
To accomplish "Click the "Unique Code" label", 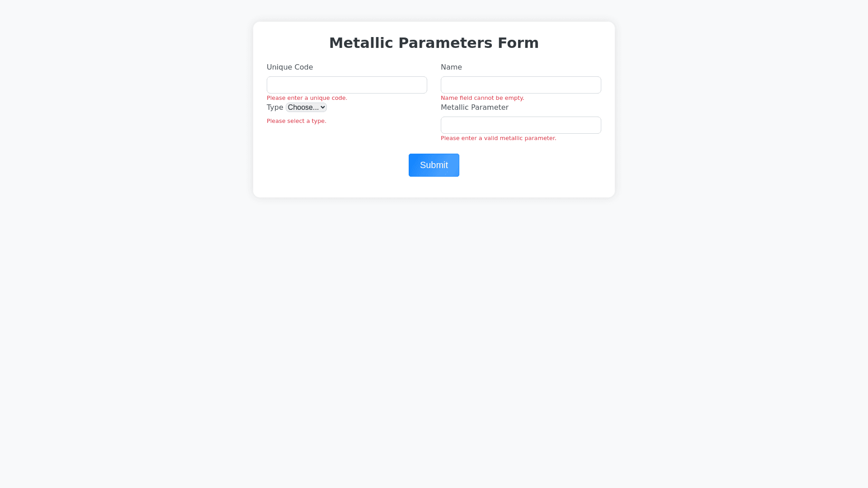I will (290, 67).
